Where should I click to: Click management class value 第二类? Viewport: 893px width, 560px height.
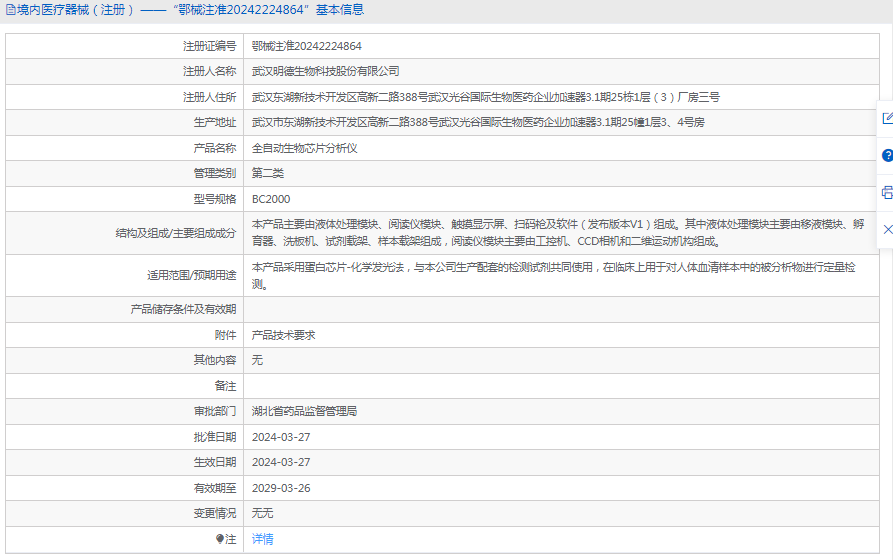click(x=268, y=173)
